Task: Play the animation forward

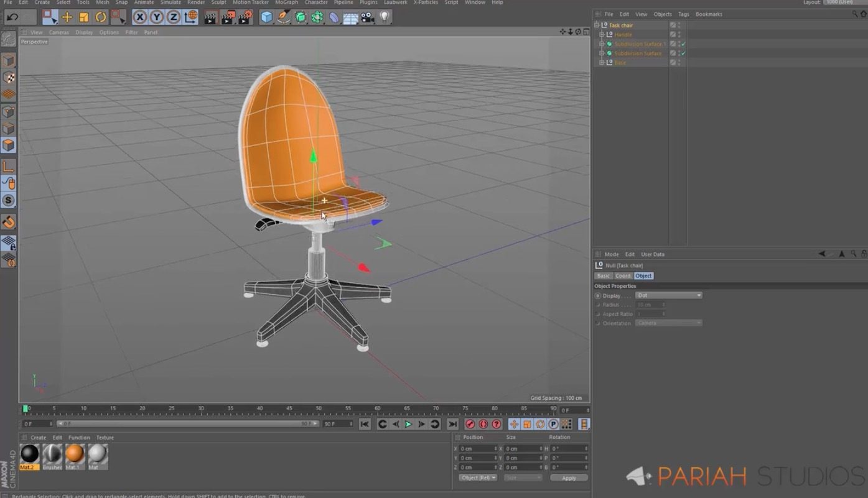Action: 408,424
